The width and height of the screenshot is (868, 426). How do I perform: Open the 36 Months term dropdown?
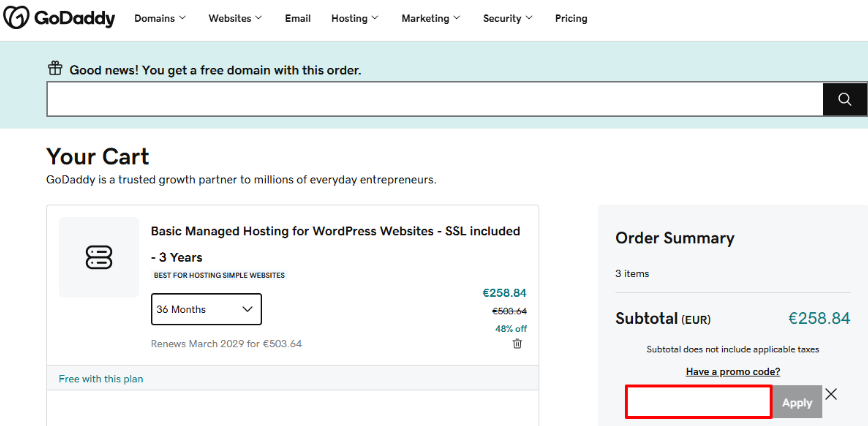pyautogui.click(x=206, y=309)
